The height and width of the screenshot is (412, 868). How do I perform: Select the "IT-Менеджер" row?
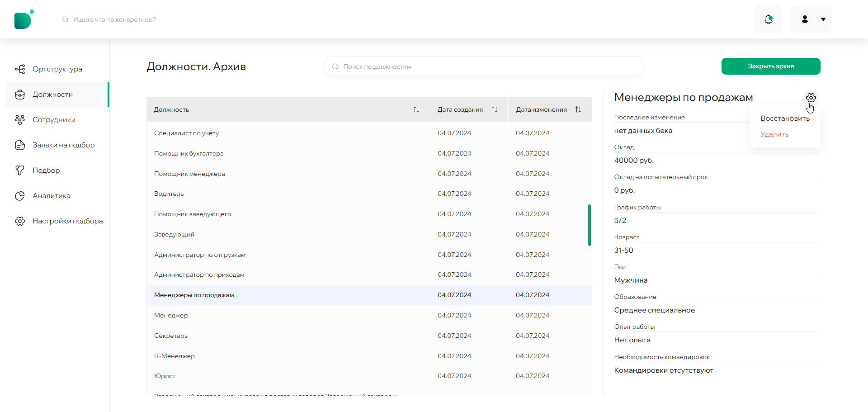pos(369,356)
